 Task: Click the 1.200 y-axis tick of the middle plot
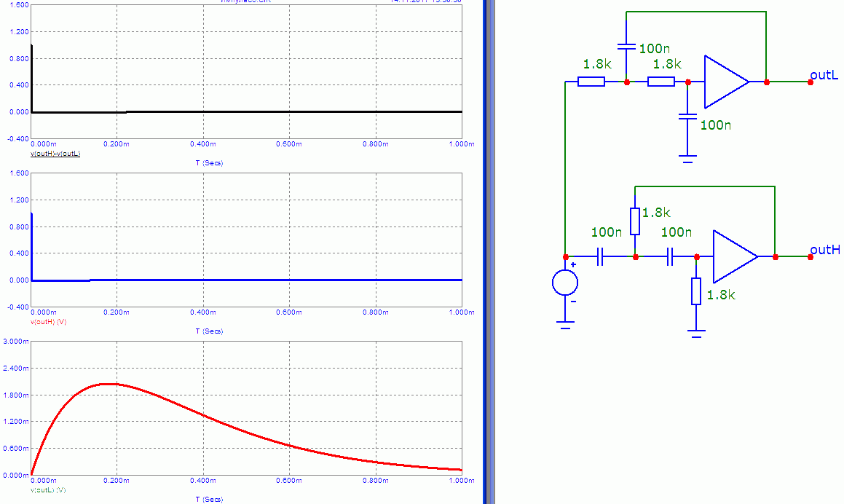(x=20, y=200)
